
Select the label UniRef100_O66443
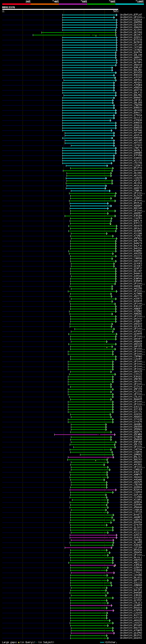pyautogui.click(x=131, y=477)
